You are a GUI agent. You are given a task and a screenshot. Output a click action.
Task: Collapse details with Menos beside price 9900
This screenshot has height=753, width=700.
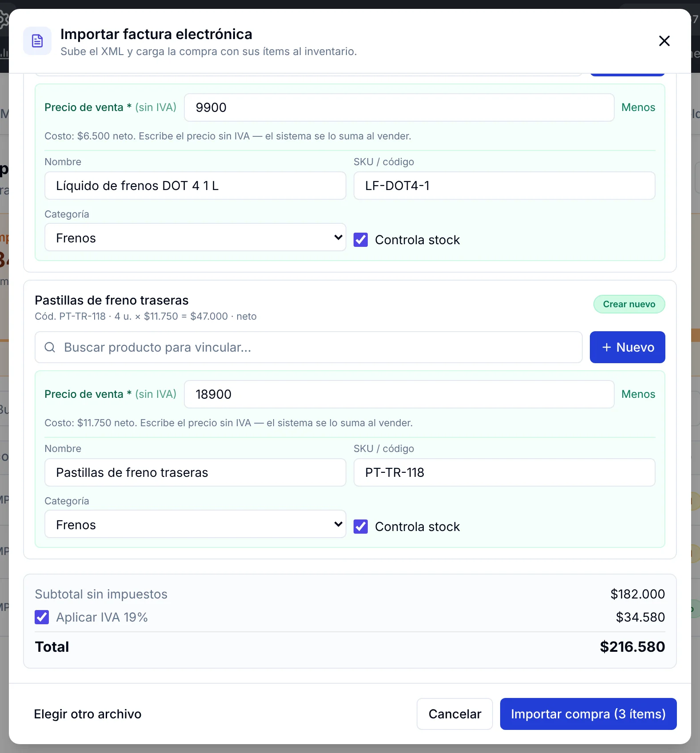coord(638,107)
